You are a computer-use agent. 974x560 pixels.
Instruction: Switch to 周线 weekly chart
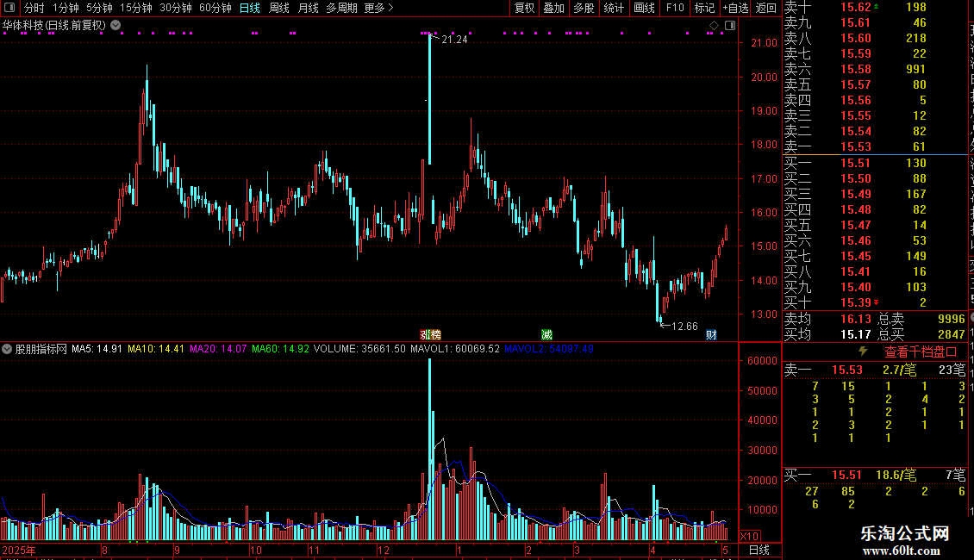[x=279, y=8]
